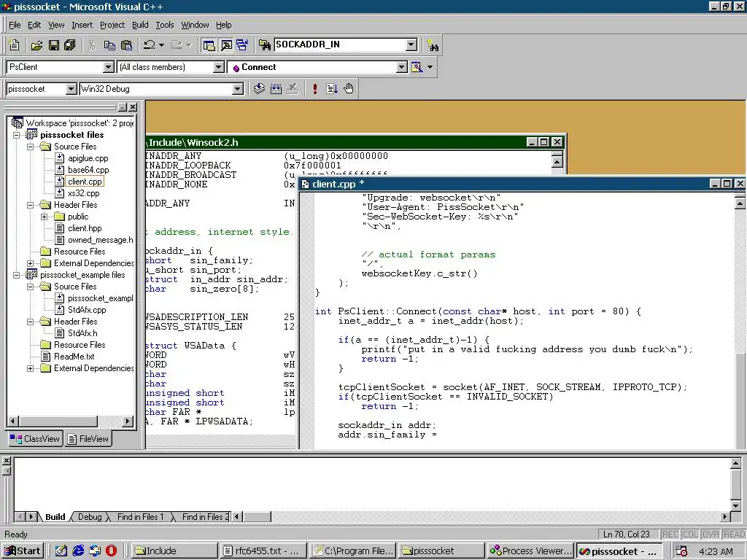The image size is (747, 560).
Task: Click in the SOCKADDR_IN find text field
Action: tap(340, 44)
